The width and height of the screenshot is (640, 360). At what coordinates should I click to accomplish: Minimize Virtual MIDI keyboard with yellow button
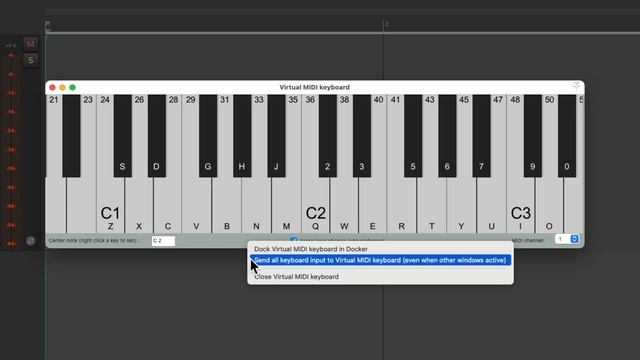62,87
